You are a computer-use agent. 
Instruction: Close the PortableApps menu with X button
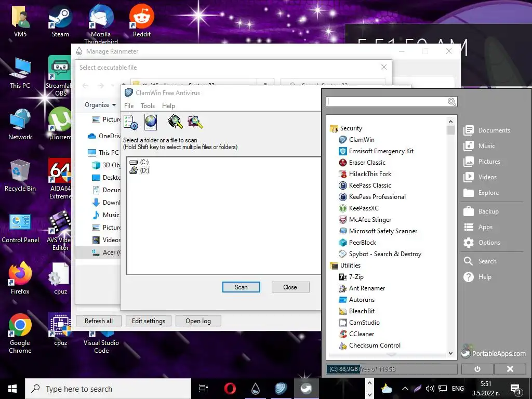(x=510, y=369)
